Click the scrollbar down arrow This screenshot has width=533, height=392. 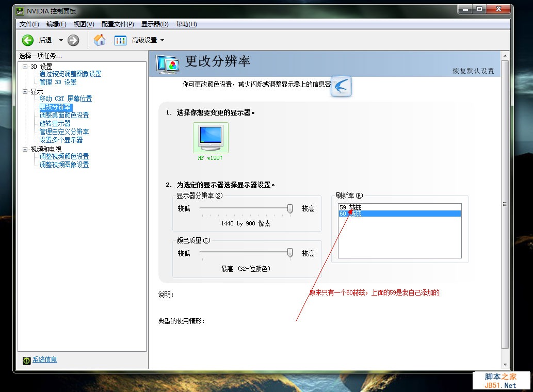click(505, 365)
